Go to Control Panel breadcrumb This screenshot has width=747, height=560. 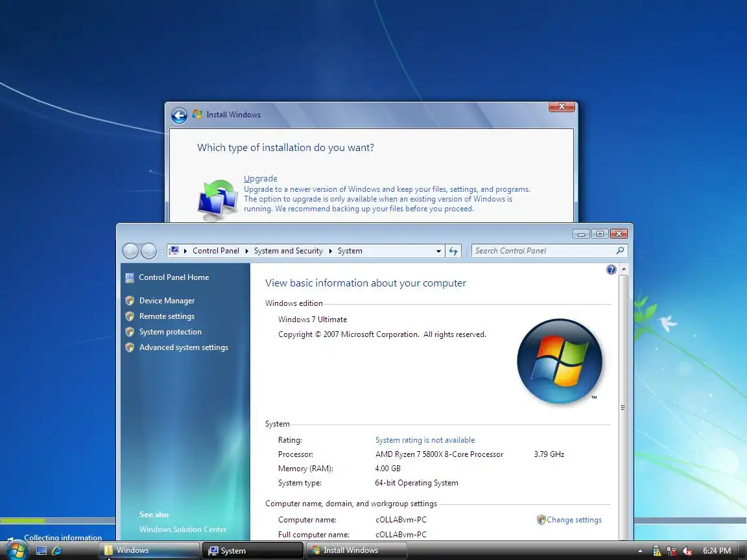coord(216,251)
